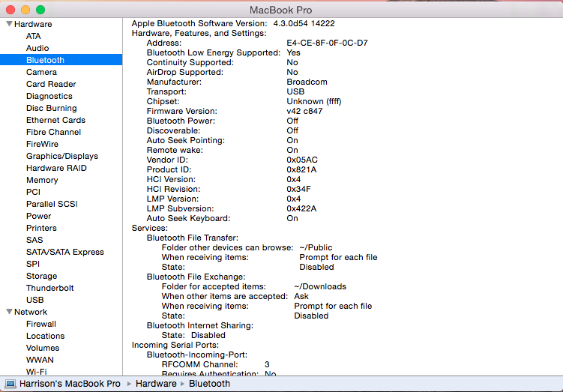Screen dimensions: 563x392
Task: Select Audio in the sidebar
Action: (x=37, y=48)
